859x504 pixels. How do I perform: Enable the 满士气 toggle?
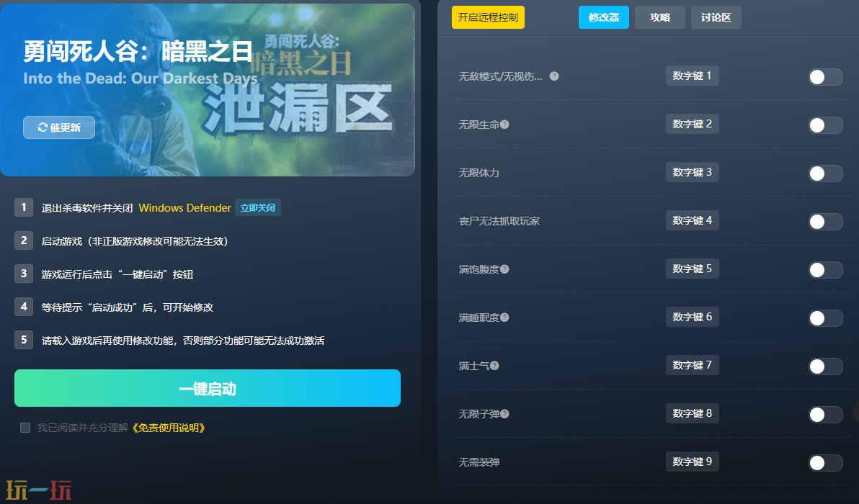click(x=826, y=366)
